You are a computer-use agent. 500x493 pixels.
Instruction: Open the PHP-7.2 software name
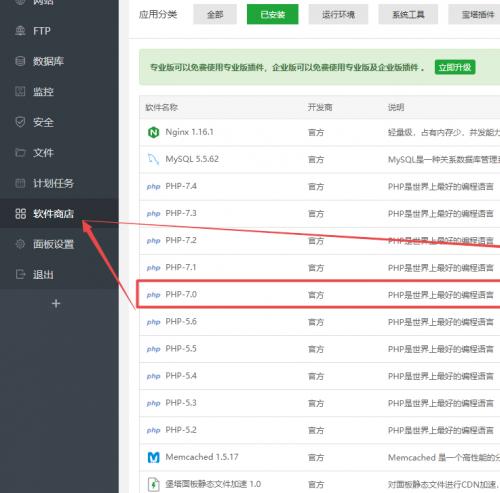[x=181, y=240]
